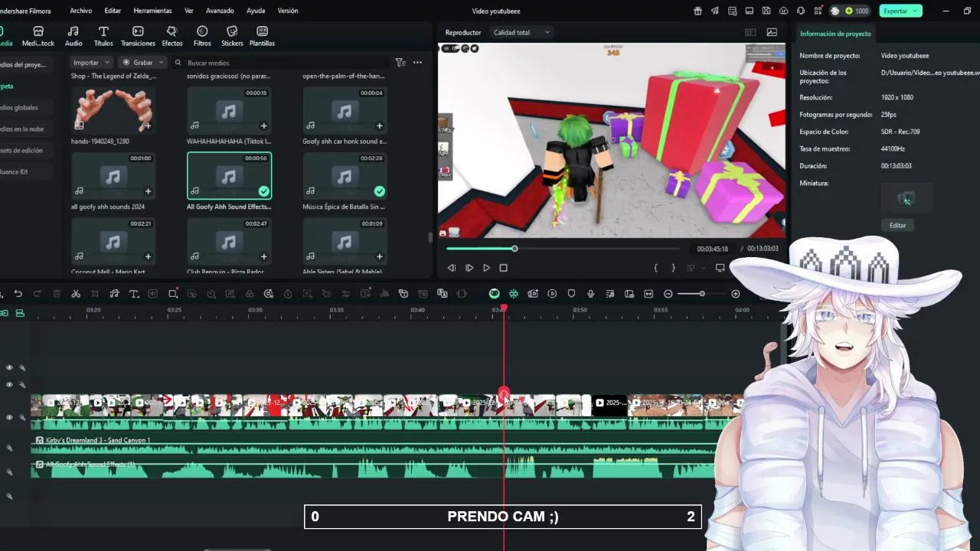Click the music note audio tool in the timeline toolbar
This screenshot has height=551, width=980.
(x=114, y=294)
